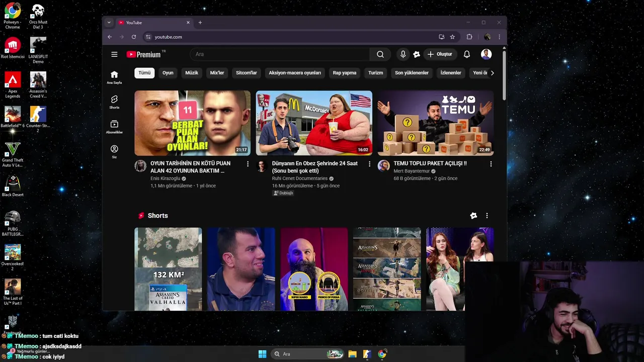
Task: Open the TEMU TOPLU PAKET AÇILIŞI title
Action: tap(430, 163)
